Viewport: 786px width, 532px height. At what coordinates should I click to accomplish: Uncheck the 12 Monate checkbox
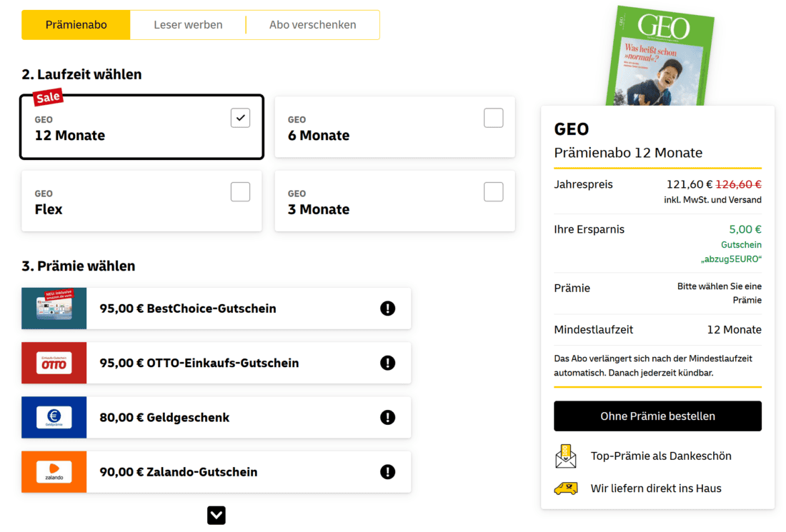240,118
